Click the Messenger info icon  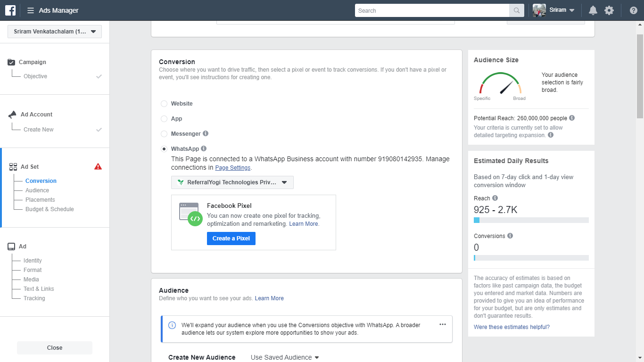coord(206,133)
